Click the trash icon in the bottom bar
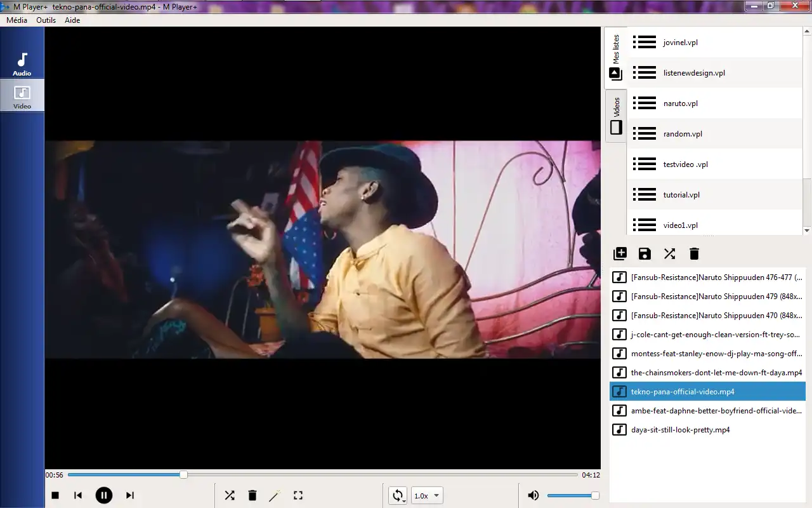The image size is (812, 508). (252, 495)
